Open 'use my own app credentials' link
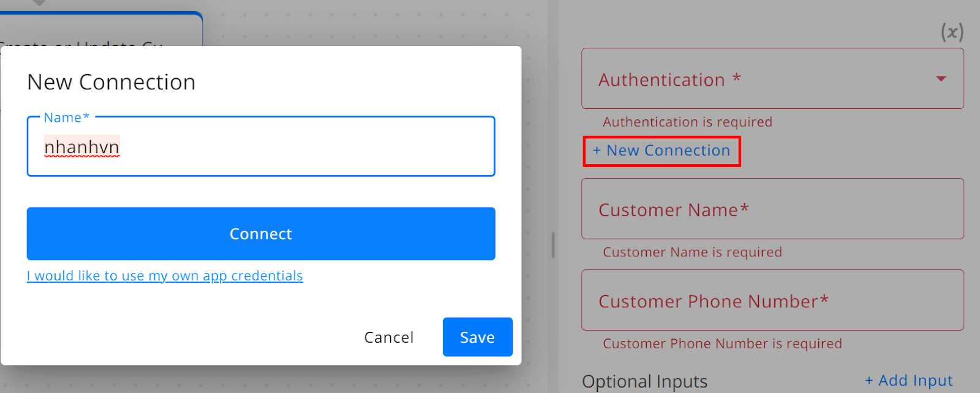The height and width of the screenshot is (393, 980). 165,276
